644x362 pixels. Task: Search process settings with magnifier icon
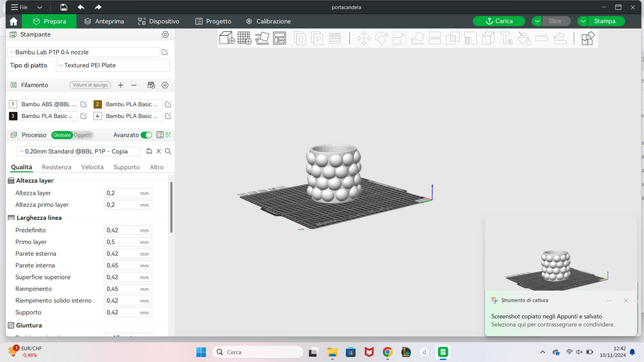point(168,151)
